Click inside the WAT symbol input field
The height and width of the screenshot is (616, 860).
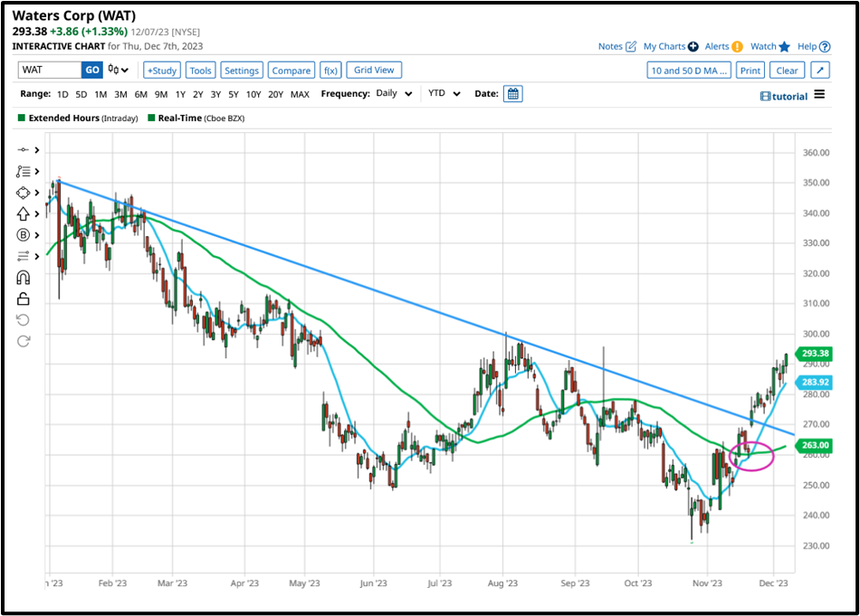pos(50,70)
